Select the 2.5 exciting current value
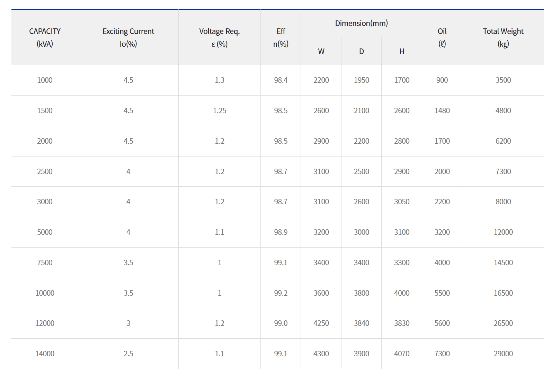The image size is (560, 392). click(128, 354)
